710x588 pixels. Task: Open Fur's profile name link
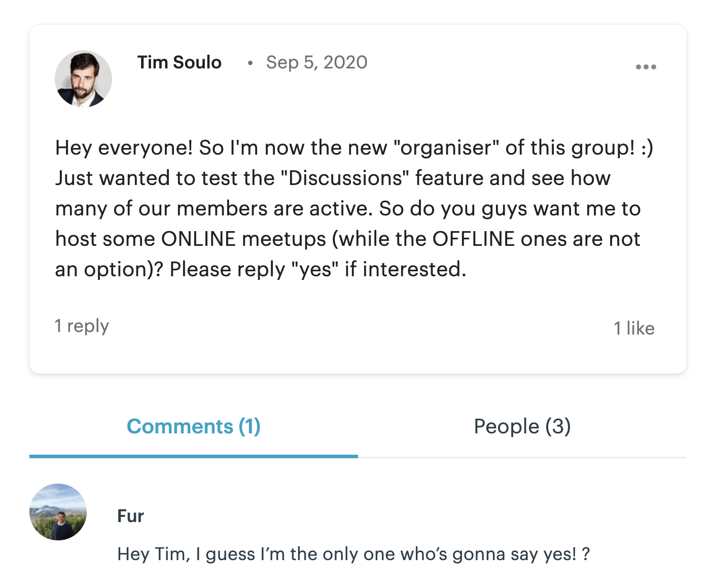tap(130, 516)
